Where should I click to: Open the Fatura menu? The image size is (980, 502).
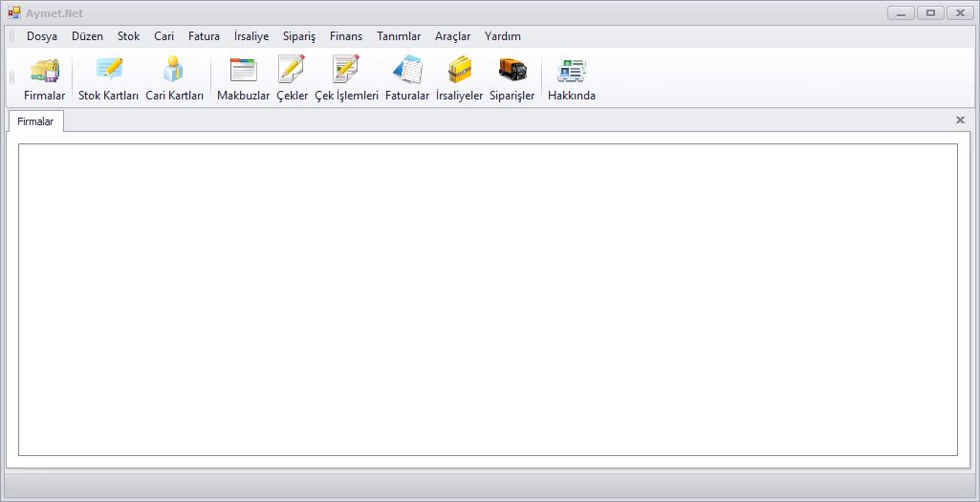[x=204, y=36]
